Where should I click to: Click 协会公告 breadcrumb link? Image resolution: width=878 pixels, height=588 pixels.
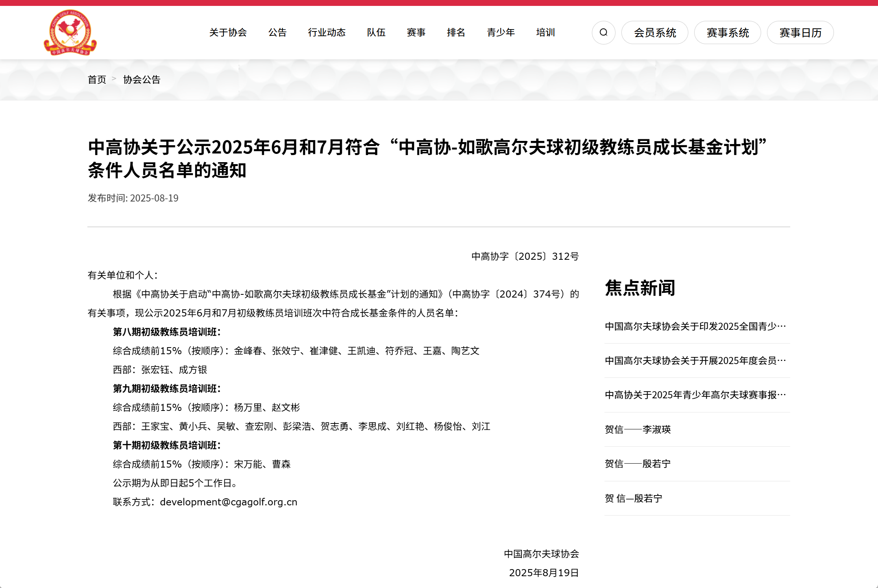click(142, 80)
